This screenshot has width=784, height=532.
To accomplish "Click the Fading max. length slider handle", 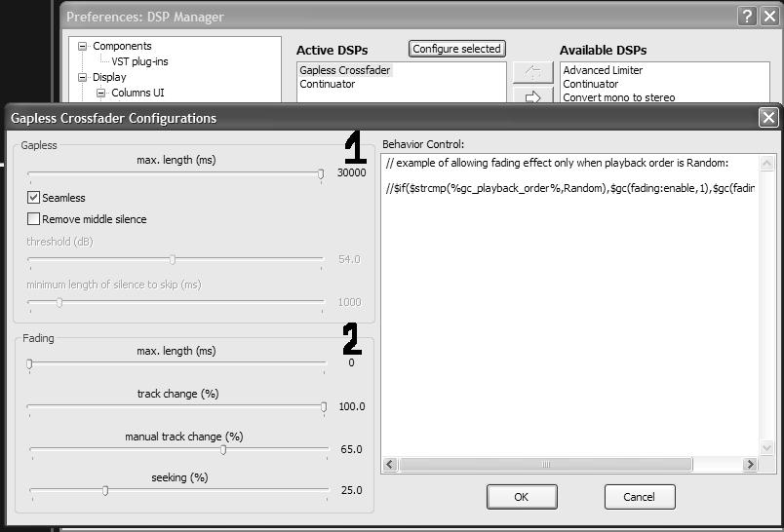I will click(29, 364).
